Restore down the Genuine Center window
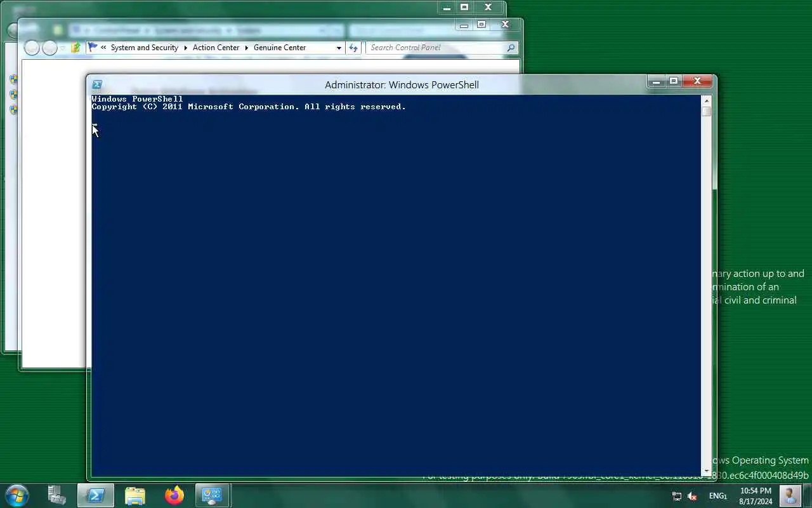812x508 pixels. pyautogui.click(x=481, y=25)
